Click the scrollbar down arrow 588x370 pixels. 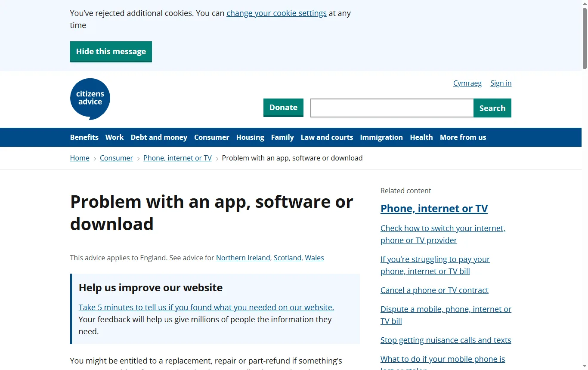click(585, 367)
